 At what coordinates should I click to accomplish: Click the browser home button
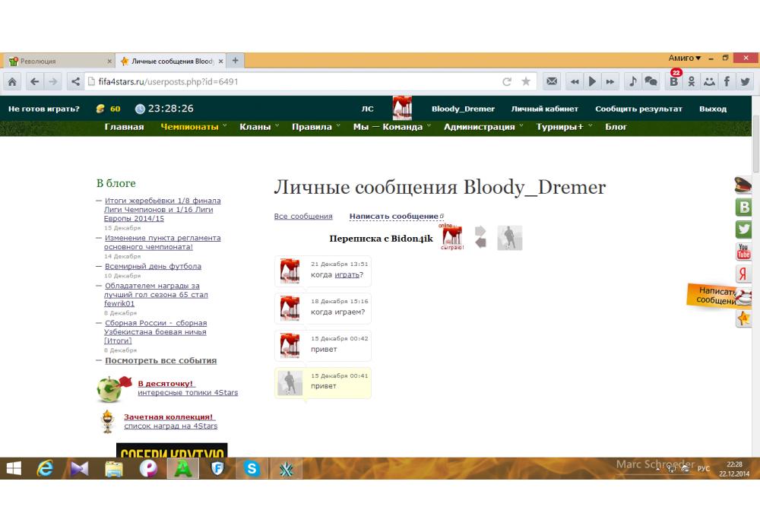point(13,81)
